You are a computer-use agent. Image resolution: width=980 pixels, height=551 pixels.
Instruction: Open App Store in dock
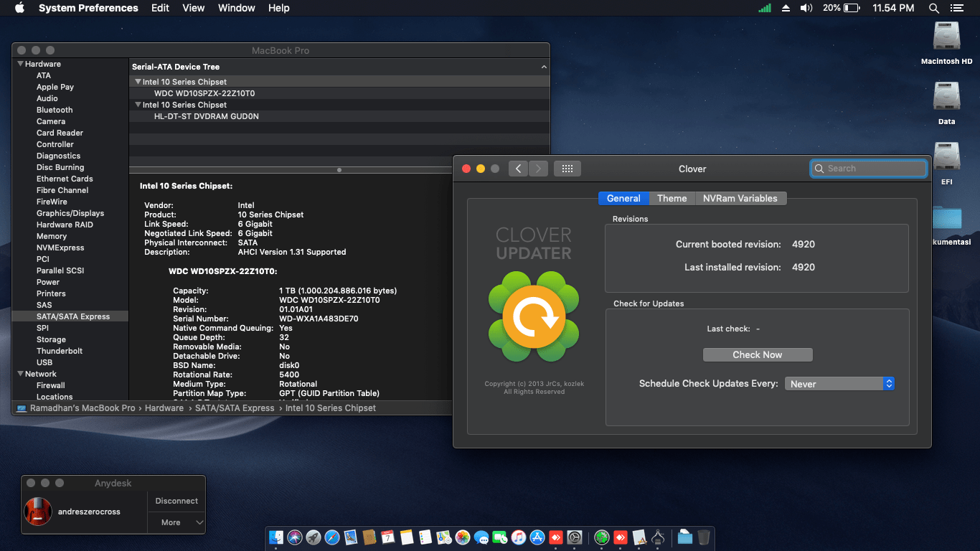[x=537, y=537]
